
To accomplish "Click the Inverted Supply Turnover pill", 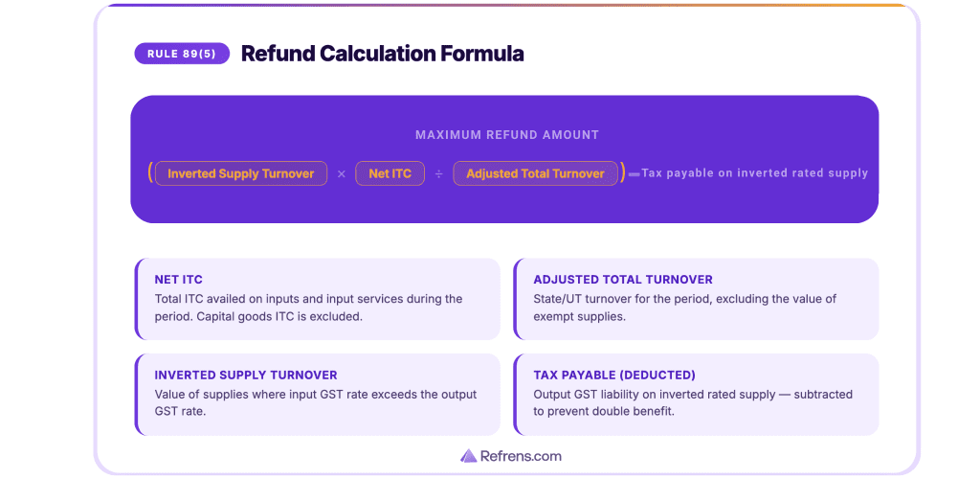I will point(240,173).
